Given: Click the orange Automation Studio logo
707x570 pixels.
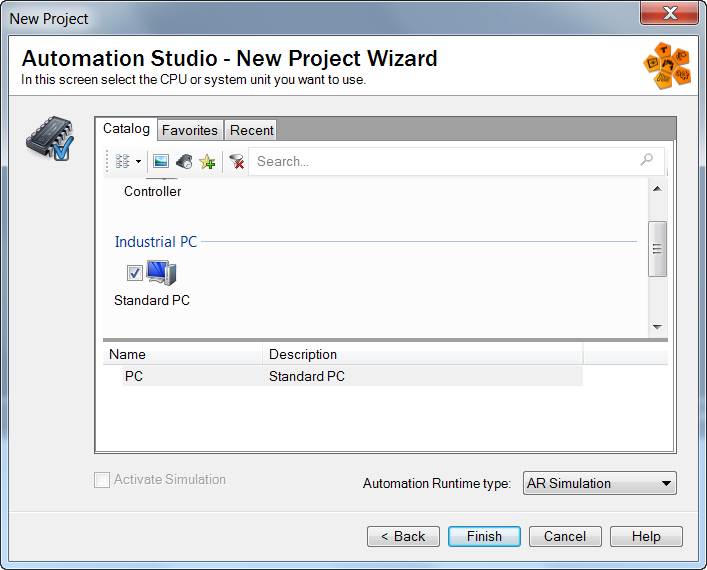Looking at the screenshot, I should (x=667, y=66).
